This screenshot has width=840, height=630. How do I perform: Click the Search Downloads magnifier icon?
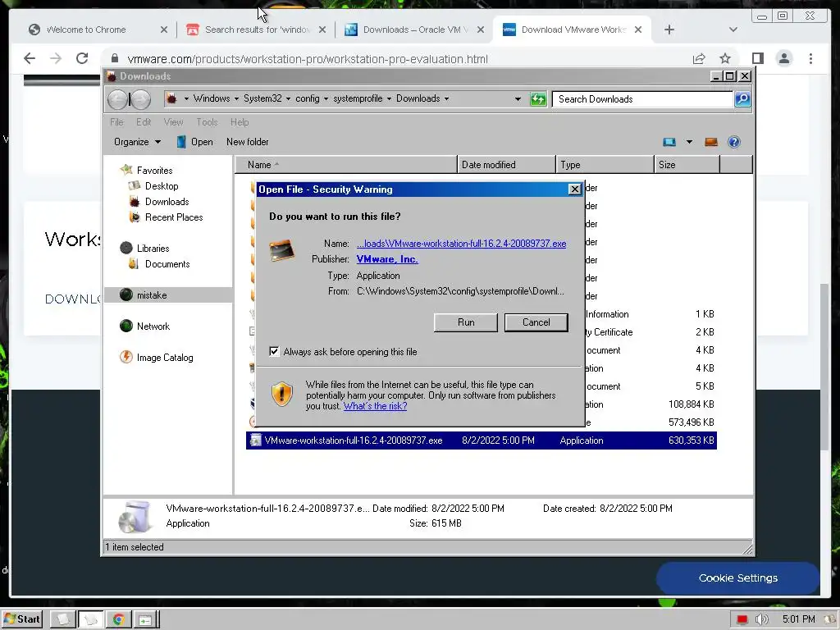point(742,99)
